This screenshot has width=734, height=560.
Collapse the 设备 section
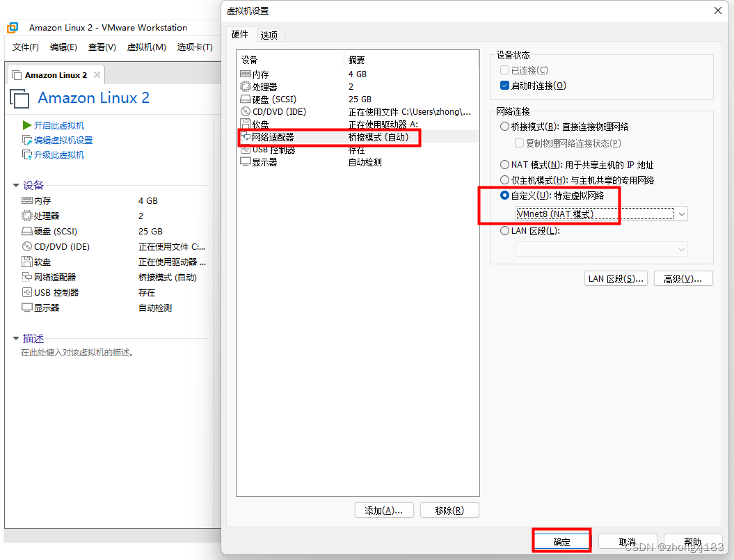17,184
